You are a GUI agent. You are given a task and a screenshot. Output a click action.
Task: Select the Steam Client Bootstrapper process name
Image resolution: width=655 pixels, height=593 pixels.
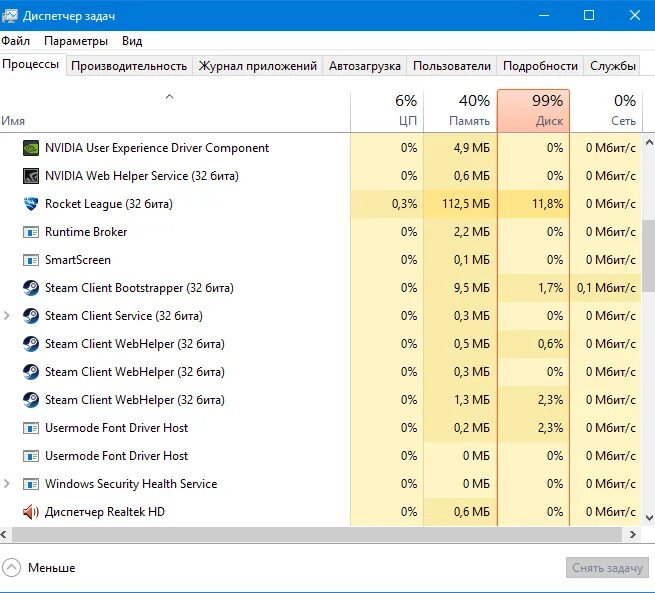(139, 288)
